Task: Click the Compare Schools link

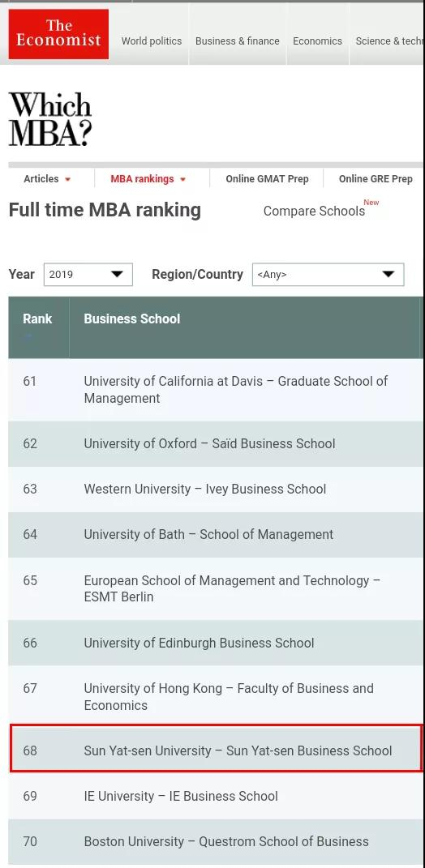Action: point(314,211)
